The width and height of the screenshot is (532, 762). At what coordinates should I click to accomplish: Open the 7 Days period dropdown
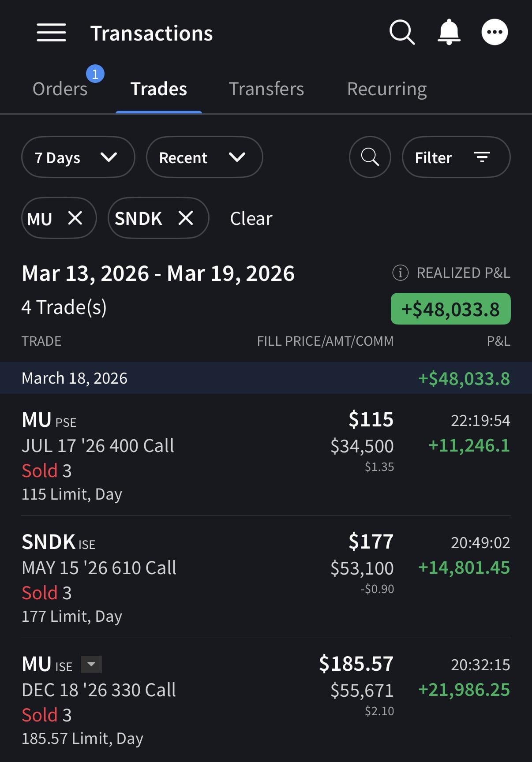(78, 157)
